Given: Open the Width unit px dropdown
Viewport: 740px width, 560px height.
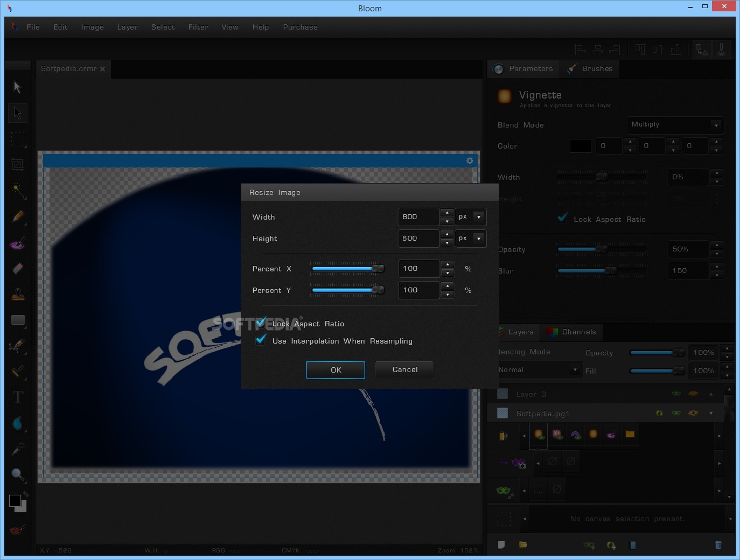Looking at the screenshot, I should 478,216.
